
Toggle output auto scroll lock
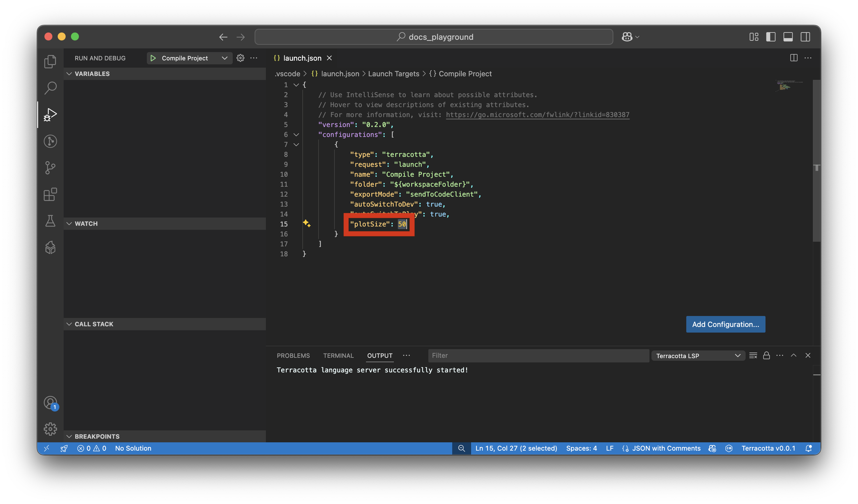click(x=766, y=355)
